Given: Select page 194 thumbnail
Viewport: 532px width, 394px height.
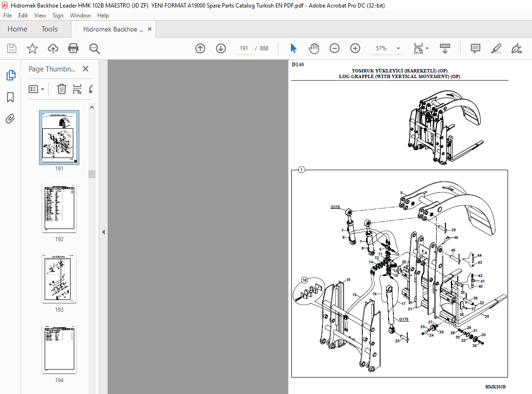Looking at the screenshot, I should pos(59,349).
